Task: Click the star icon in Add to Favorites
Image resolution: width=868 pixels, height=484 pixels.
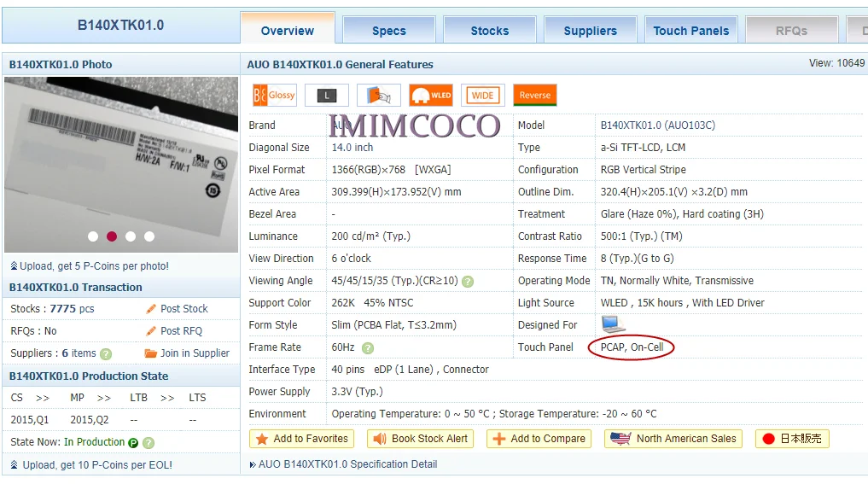Action: (x=262, y=439)
